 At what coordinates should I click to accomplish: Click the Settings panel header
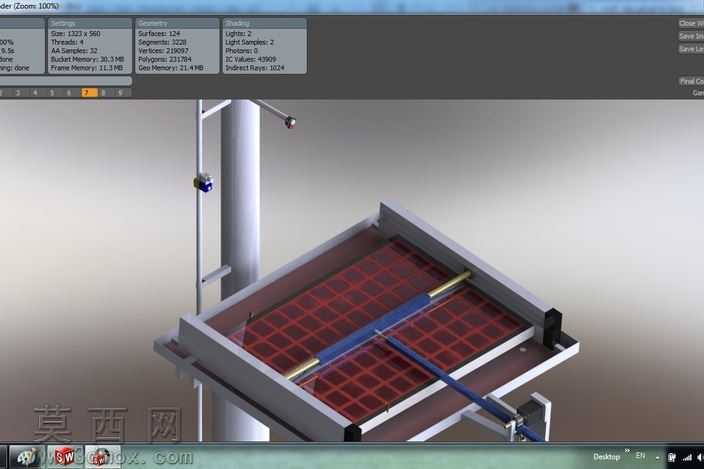click(x=90, y=23)
